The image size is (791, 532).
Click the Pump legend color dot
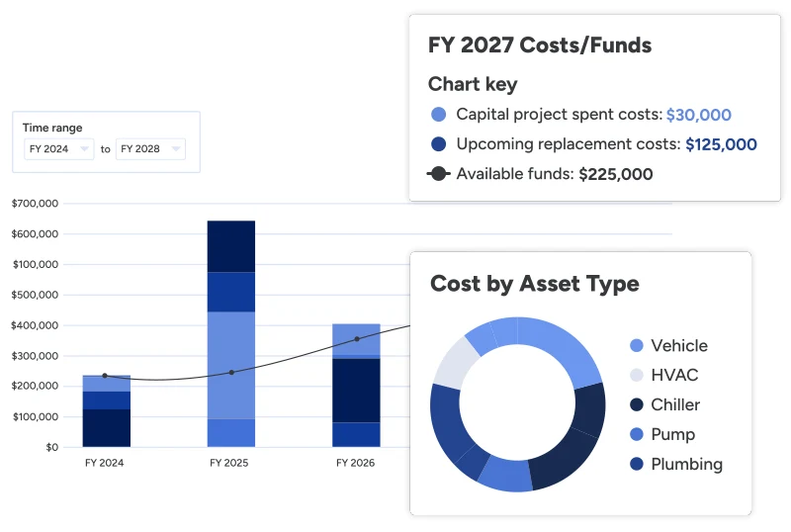pyautogui.click(x=637, y=434)
